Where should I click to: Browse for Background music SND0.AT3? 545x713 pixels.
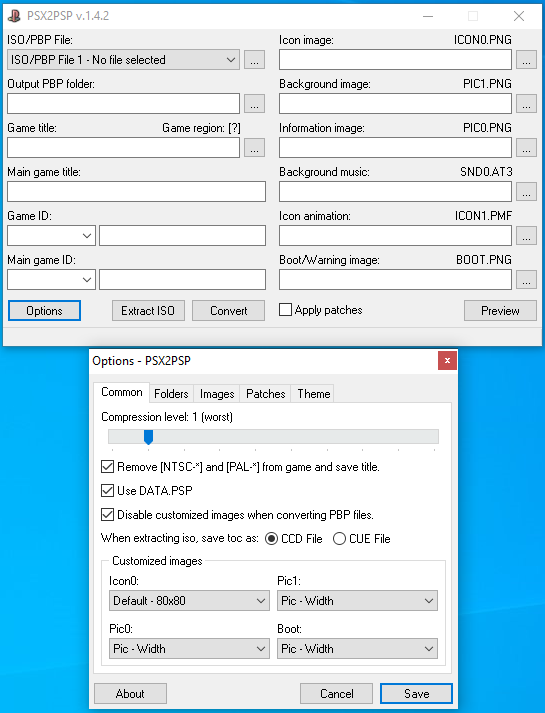[x=526, y=192]
